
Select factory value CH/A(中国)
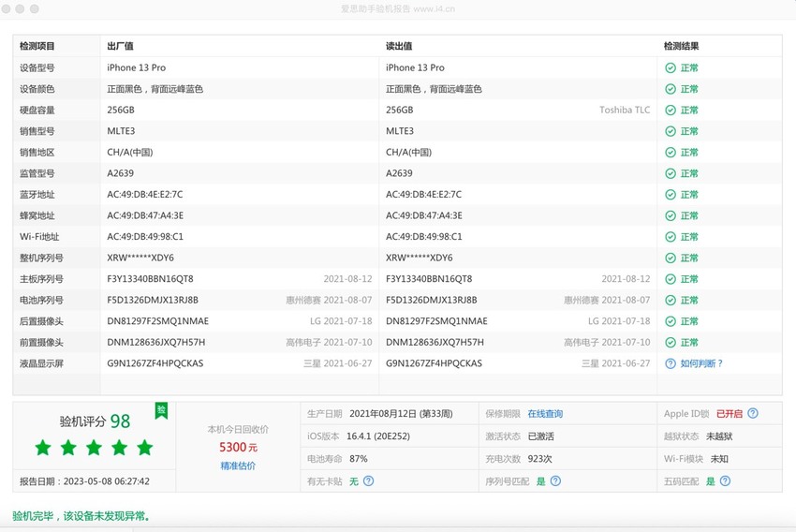coord(130,153)
